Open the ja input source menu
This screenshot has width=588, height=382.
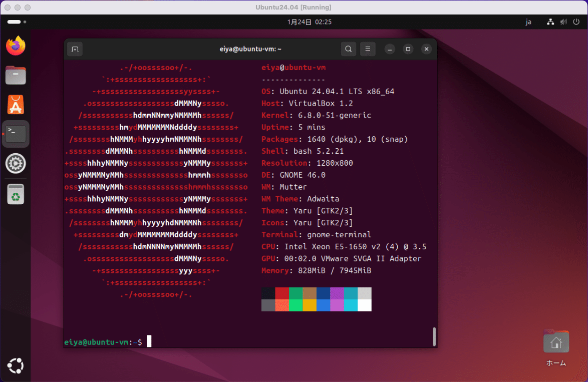tap(528, 22)
